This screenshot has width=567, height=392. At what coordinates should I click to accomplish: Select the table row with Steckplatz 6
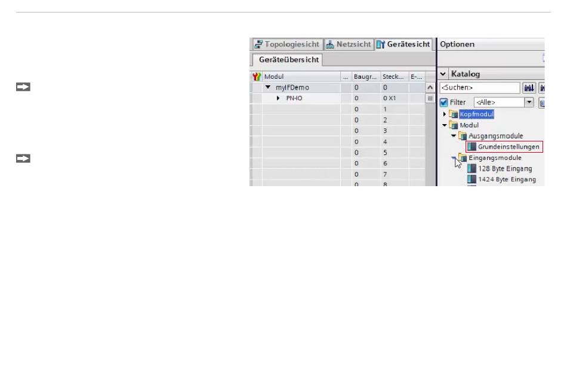click(x=338, y=163)
